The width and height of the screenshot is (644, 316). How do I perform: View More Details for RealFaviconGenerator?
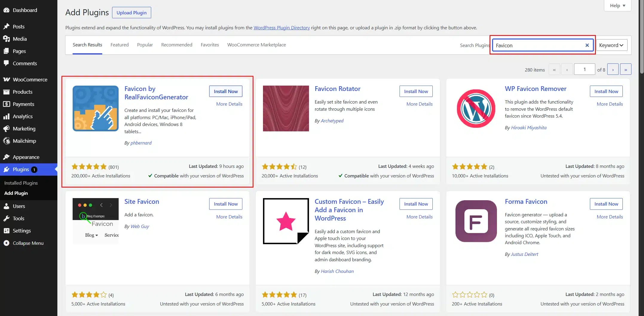point(229,104)
